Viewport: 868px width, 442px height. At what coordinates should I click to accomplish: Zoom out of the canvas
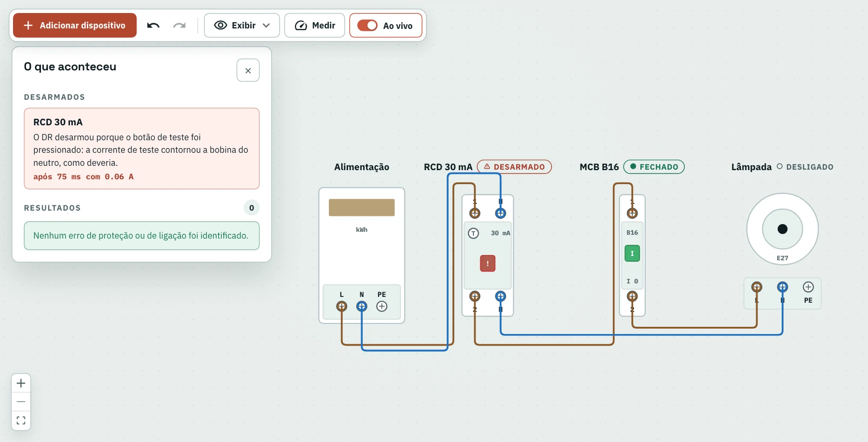tap(21, 402)
